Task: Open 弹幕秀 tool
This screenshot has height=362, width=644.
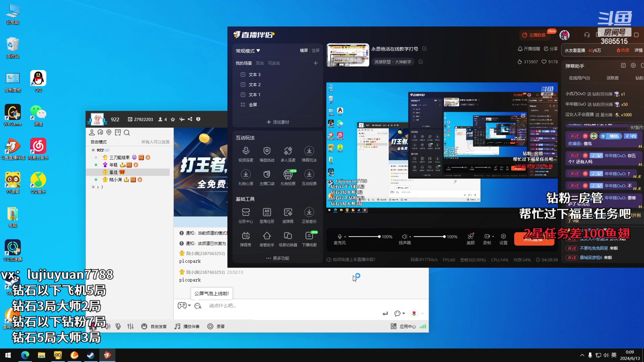Action: [246, 239]
